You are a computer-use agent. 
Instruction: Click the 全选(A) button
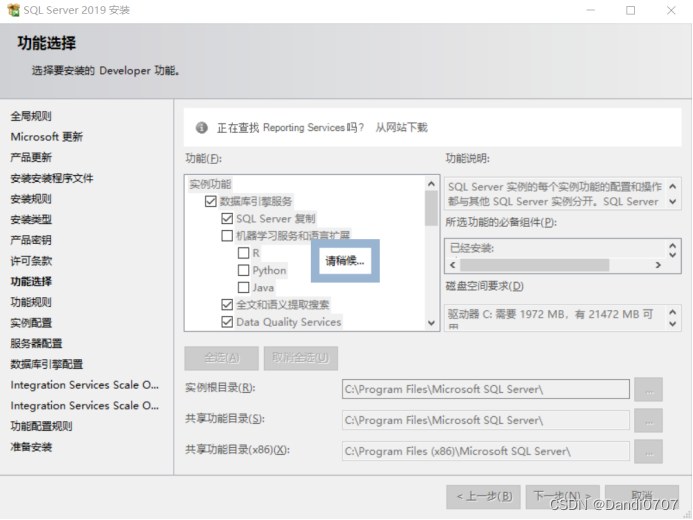221,358
